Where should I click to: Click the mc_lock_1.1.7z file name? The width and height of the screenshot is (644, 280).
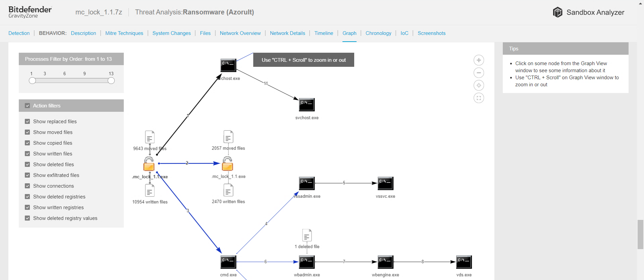click(x=99, y=12)
